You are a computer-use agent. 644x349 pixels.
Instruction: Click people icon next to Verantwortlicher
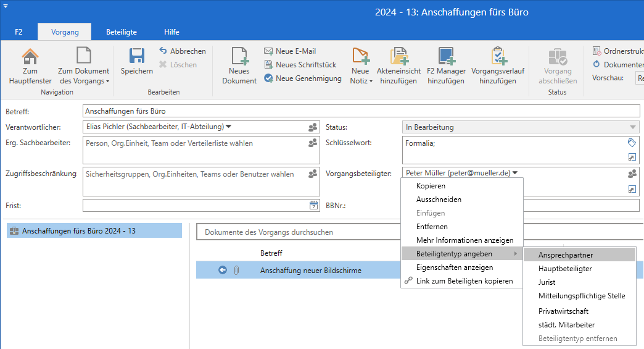[x=313, y=127]
